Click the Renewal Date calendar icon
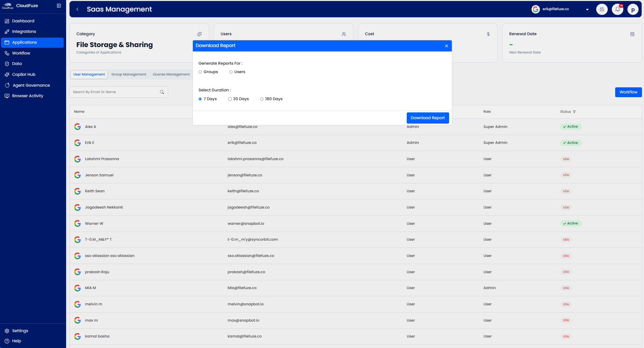 pos(632,34)
